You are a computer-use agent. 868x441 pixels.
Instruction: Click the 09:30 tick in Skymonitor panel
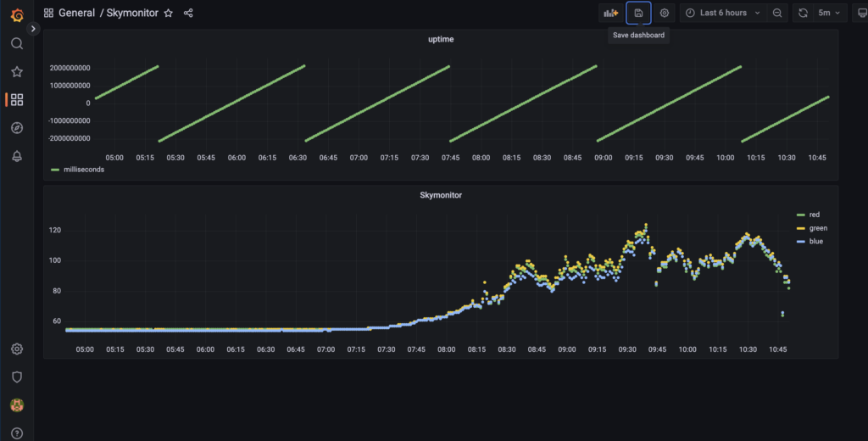pos(627,349)
